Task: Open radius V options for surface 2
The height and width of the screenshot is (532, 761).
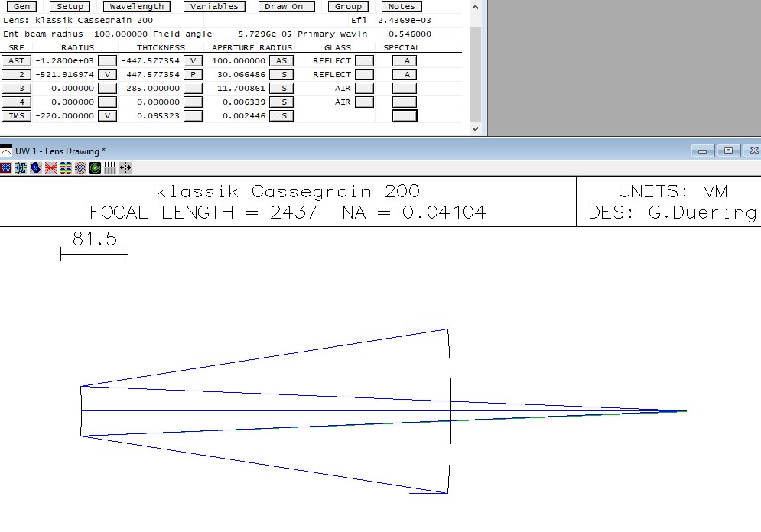Action: click(107, 74)
